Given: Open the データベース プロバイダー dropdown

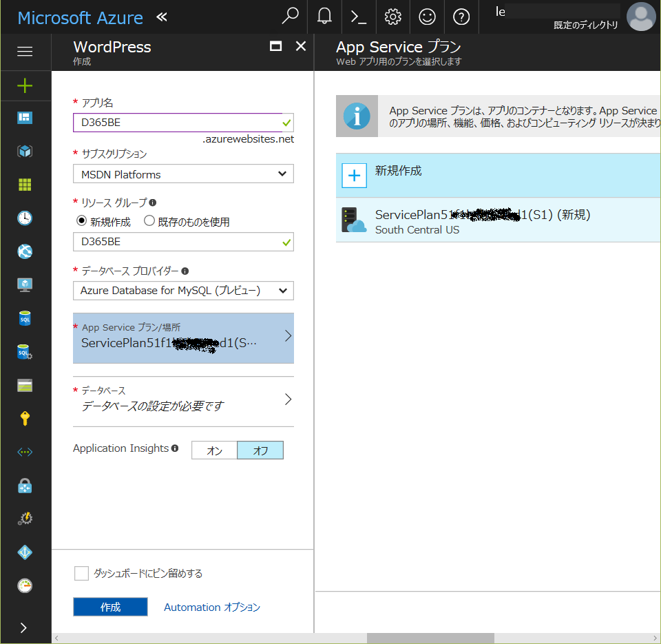Looking at the screenshot, I should (183, 291).
